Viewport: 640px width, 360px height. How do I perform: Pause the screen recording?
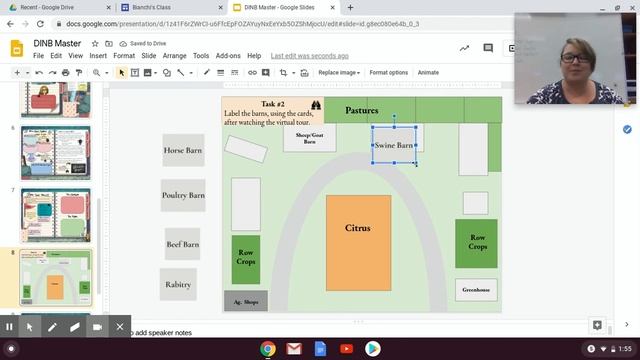9,327
